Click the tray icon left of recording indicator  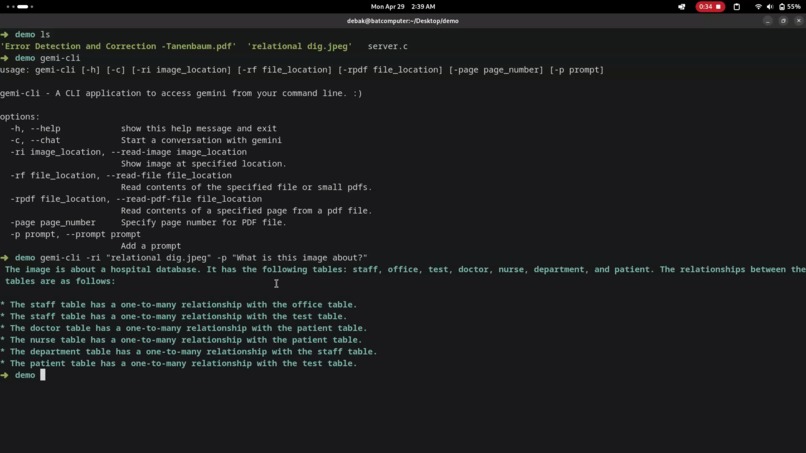pyautogui.click(x=682, y=7)
